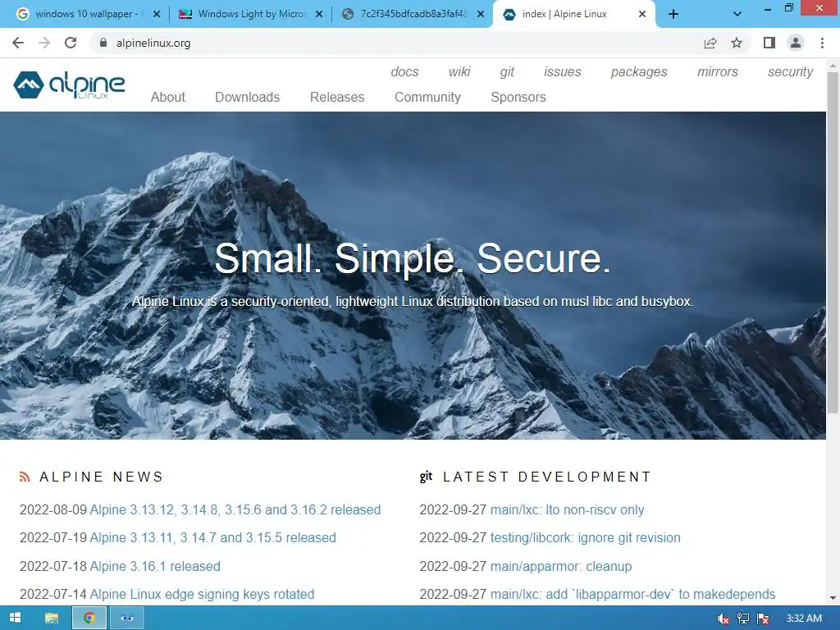
Task: Open the Downloads page
Action: coord(248,97)
